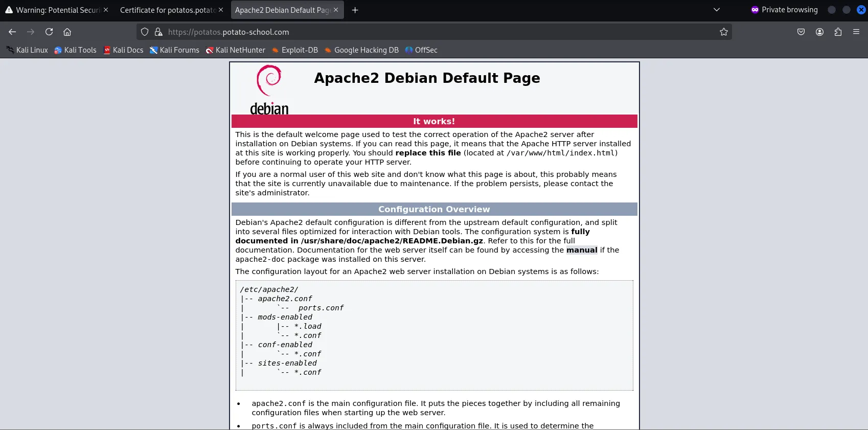
Task: Click the /etc/apache2/ line in config tree
Action: point(269,289)
